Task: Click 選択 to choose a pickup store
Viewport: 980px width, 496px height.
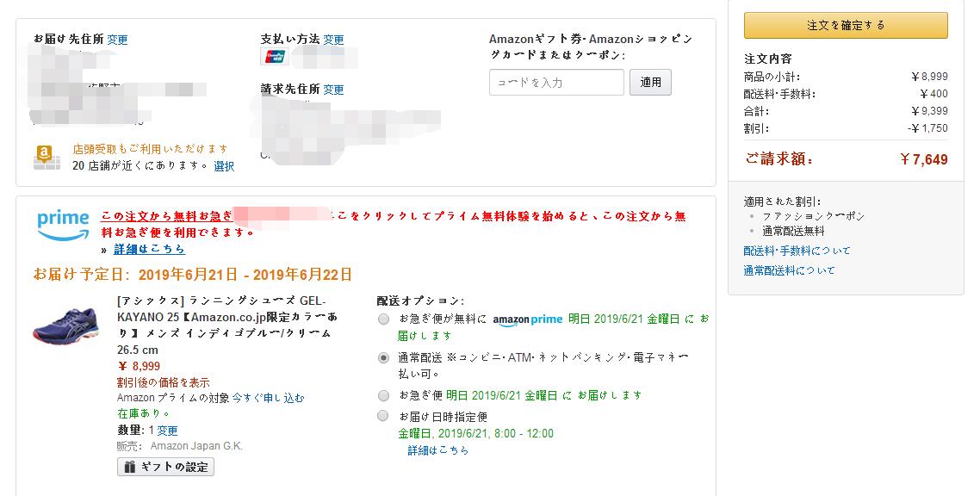Action: tap(224, 166)
